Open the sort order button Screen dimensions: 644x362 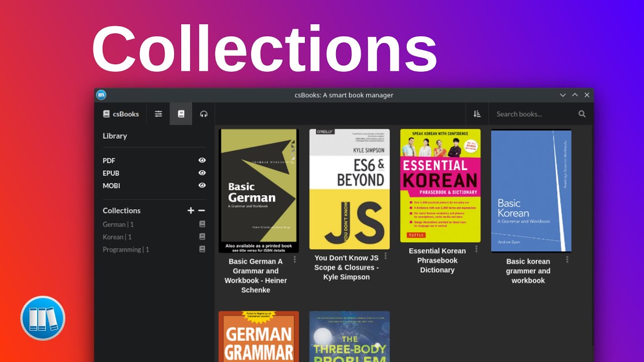477,114
